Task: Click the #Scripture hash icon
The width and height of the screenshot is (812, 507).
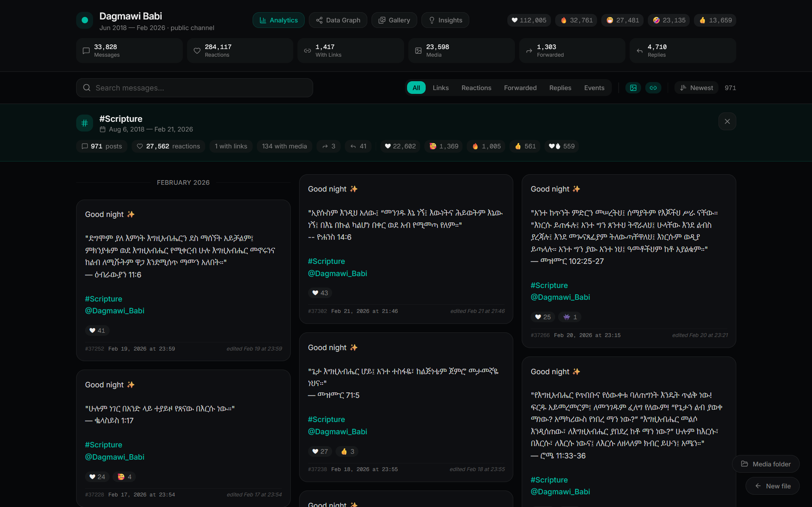Action: [x=85, y=123]
